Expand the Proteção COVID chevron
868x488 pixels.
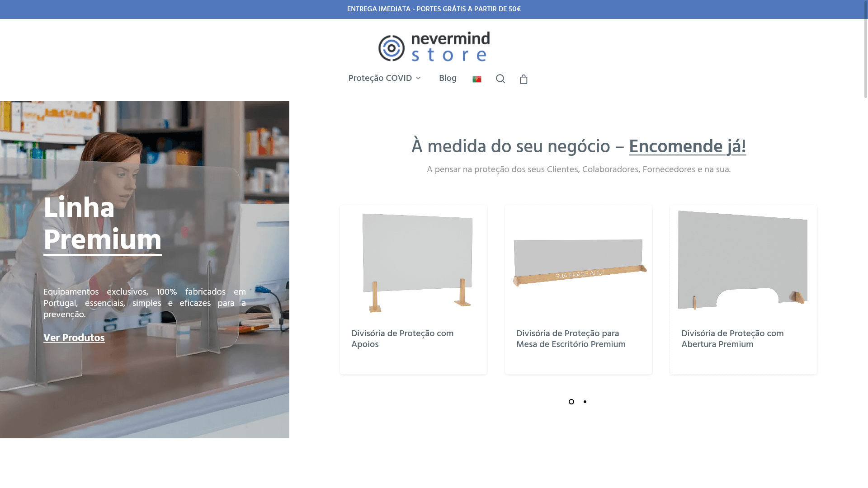[x=419, y=79]
